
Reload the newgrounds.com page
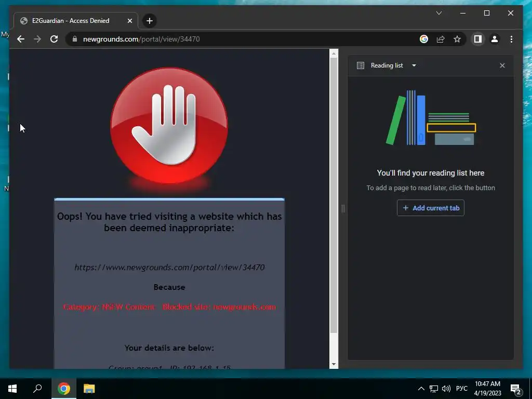click(x=54, y=39)
